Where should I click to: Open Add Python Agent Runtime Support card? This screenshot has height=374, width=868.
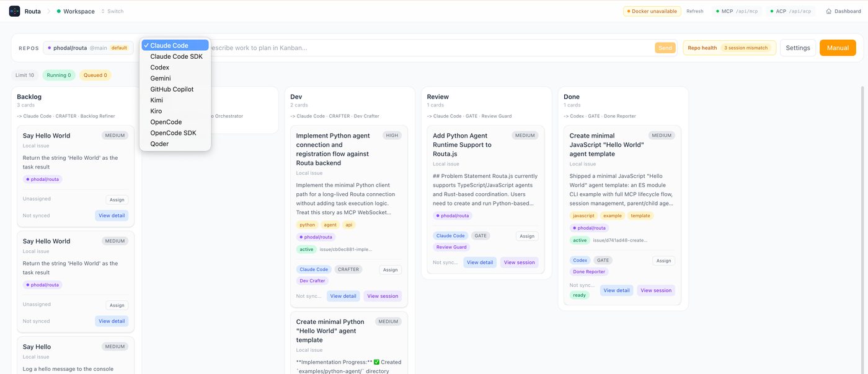pyautogui.click(x=463, y=145)
